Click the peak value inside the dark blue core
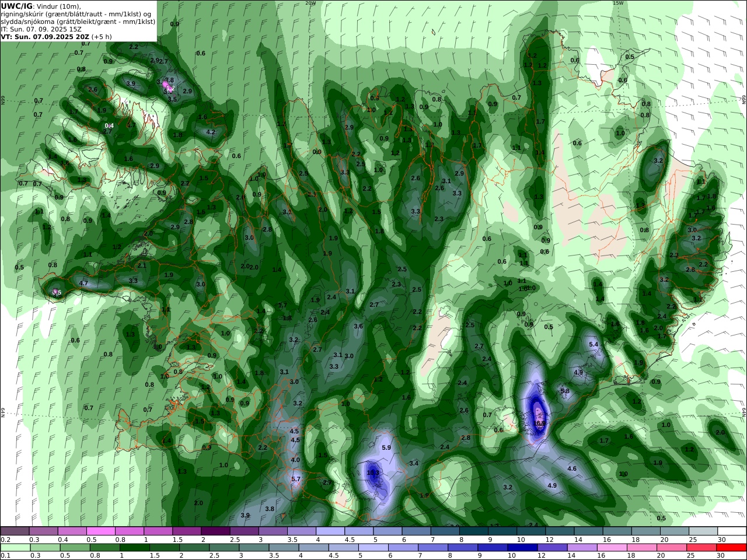Image resolution: width=747 pixels, height=560 pixels. pos(540,423)
